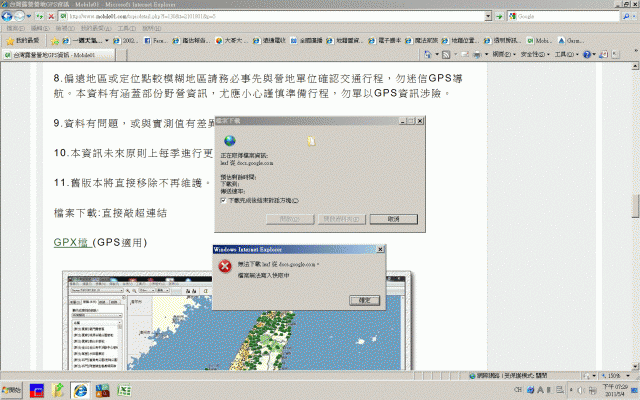
Task: Open the 電子帳本 favorites bar bookmark
Action: coord(384,41)
